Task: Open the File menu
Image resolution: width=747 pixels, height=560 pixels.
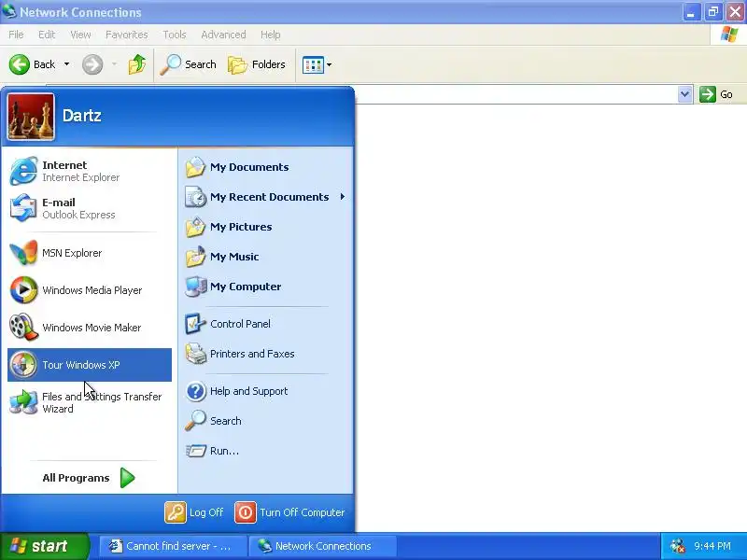Action: [x=16, y=35]
